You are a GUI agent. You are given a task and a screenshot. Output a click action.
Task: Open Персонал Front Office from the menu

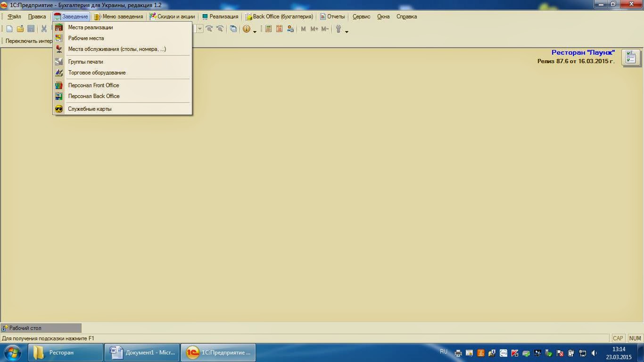(x=123, y=85)
